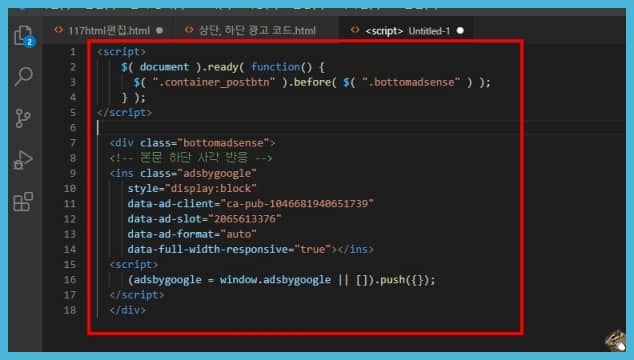Open the Search view in activity bar
The image size is (634, 360).
coord(23,76)
